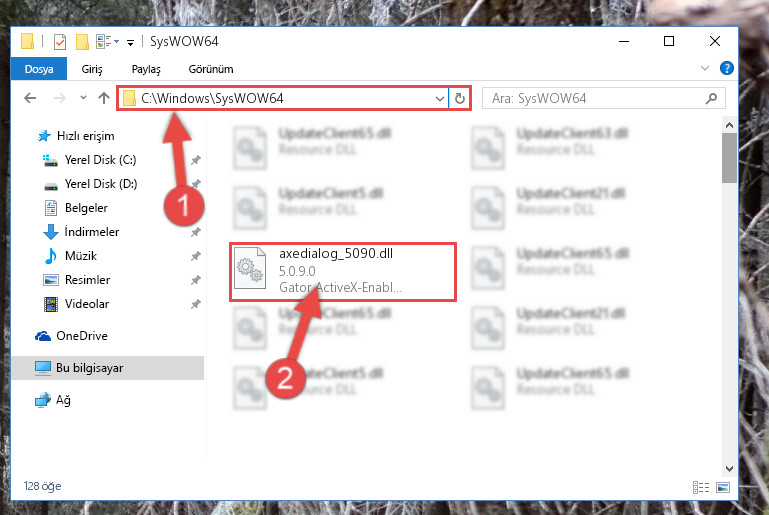Viewport: 769px width, 515px height.
Task: Open the Dosya menu tab
Action: (39, 69)
